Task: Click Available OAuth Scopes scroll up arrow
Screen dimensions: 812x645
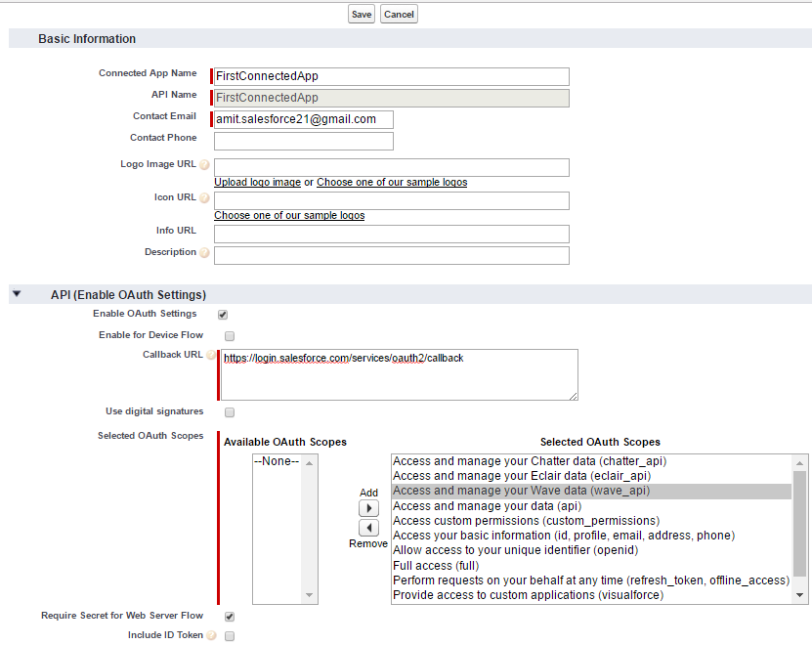Action: coord(309,462)
